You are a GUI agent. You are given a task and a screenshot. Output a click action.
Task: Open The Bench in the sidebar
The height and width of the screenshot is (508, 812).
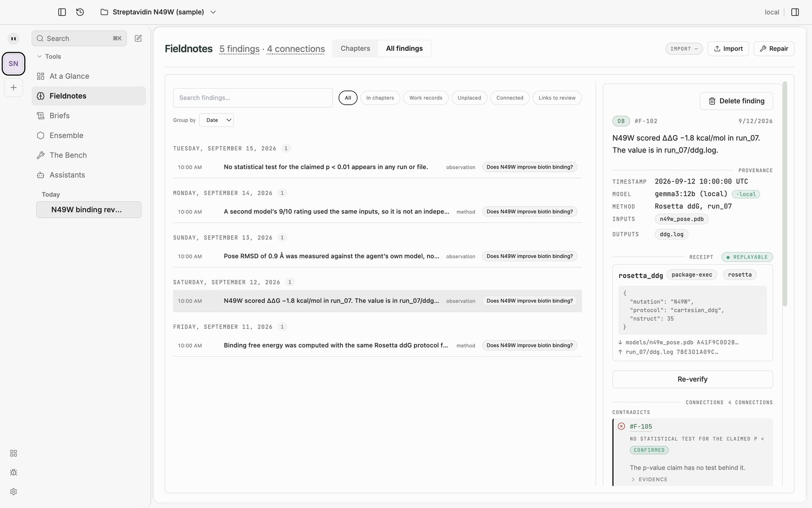click(89, 155)
